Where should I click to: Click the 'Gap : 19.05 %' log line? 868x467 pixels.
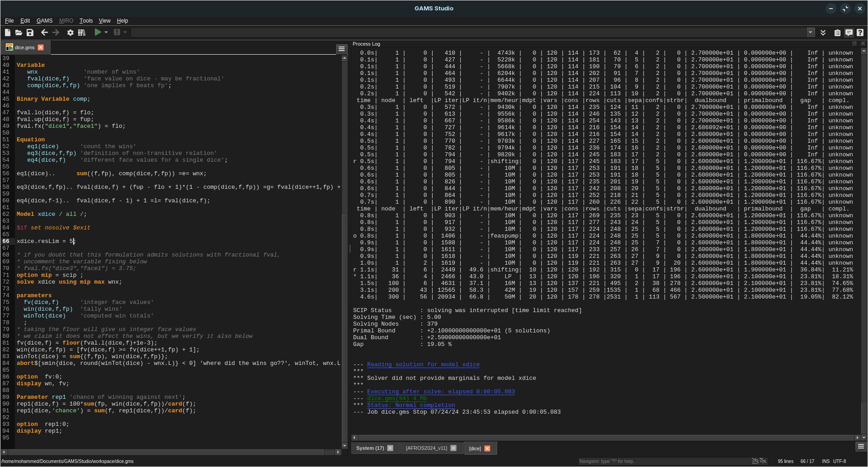[402, 344]
